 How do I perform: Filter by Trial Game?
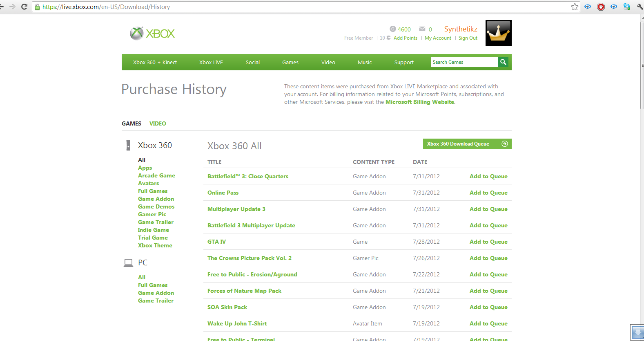click(153, 238)
